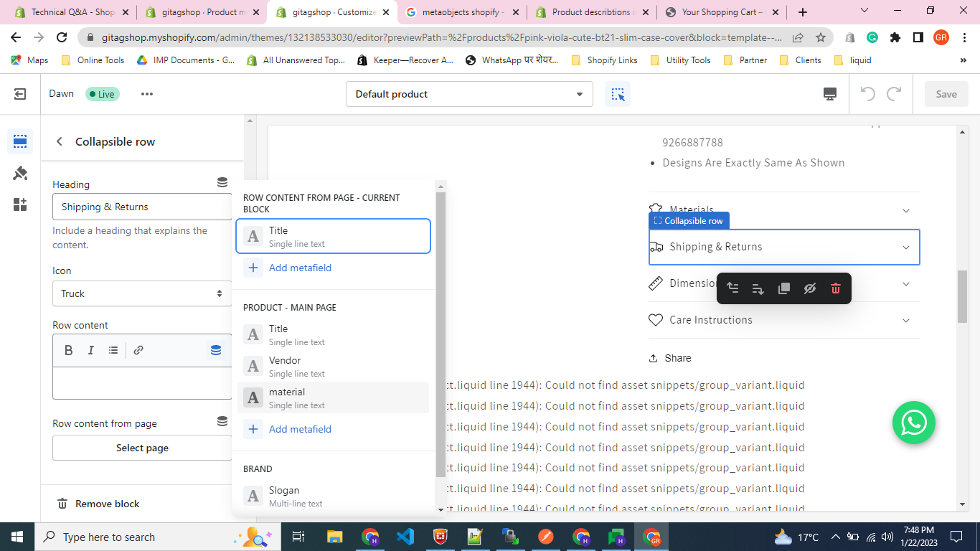Apply italic in Row content editor
980x551 pixels.
[91, 350]
